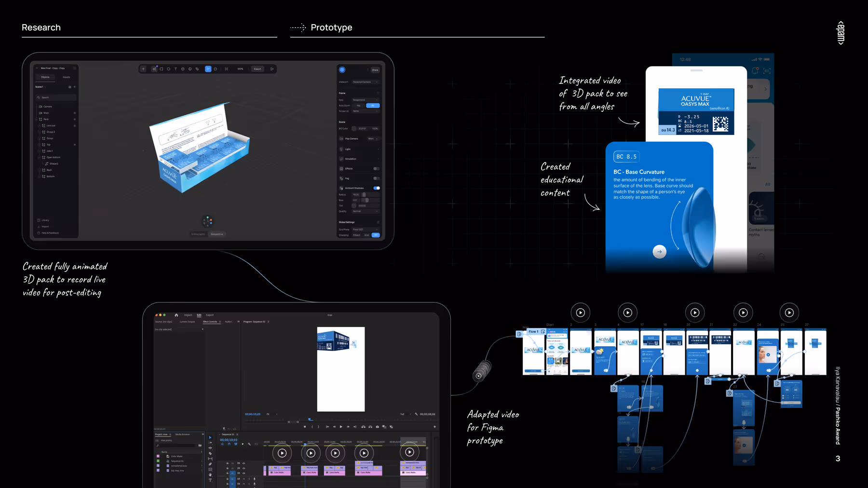Open the Full playback resolution dropdown in Premiere
868x488 pixels.
(406, 414)
